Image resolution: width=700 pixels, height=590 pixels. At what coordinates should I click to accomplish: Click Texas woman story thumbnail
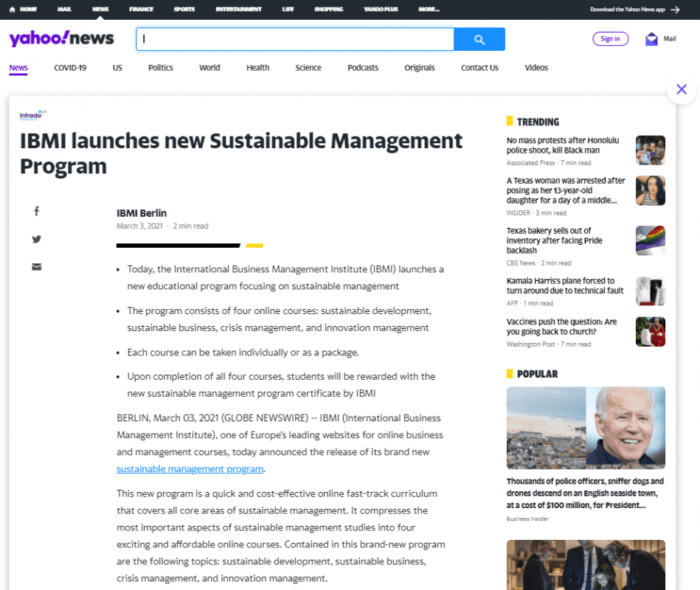point(651,190)
